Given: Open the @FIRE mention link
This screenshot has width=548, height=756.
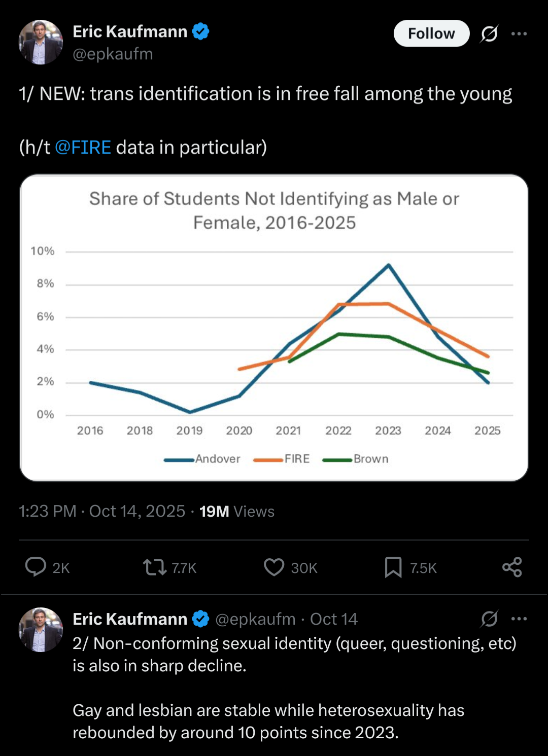Looking at the screenshot, I should pyautogui.click(x=83, y=148).
